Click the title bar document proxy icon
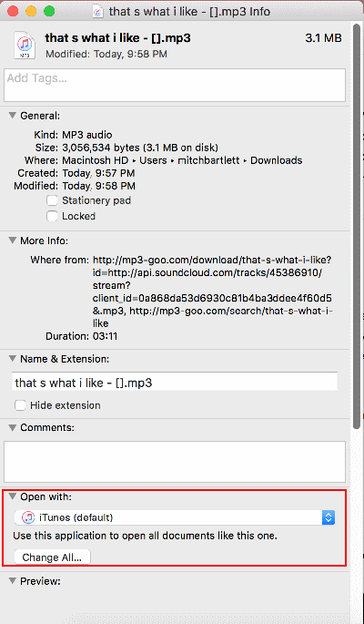 point(97,12)
